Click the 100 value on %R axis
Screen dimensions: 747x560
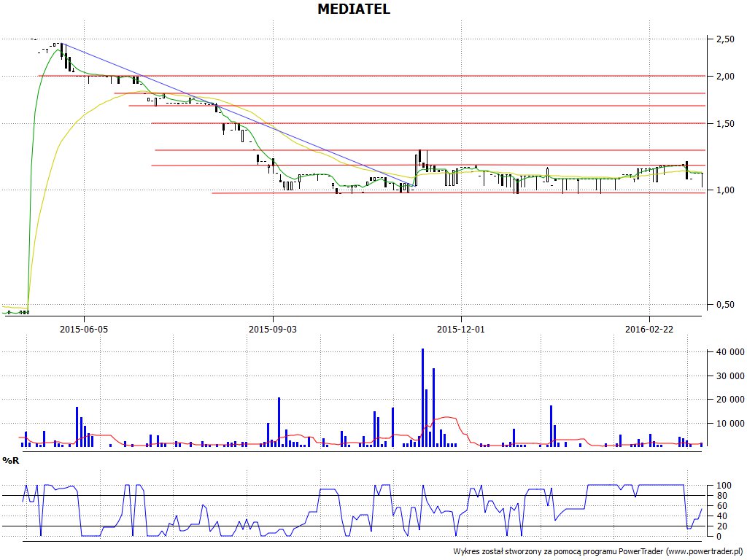tap(722, 486)
